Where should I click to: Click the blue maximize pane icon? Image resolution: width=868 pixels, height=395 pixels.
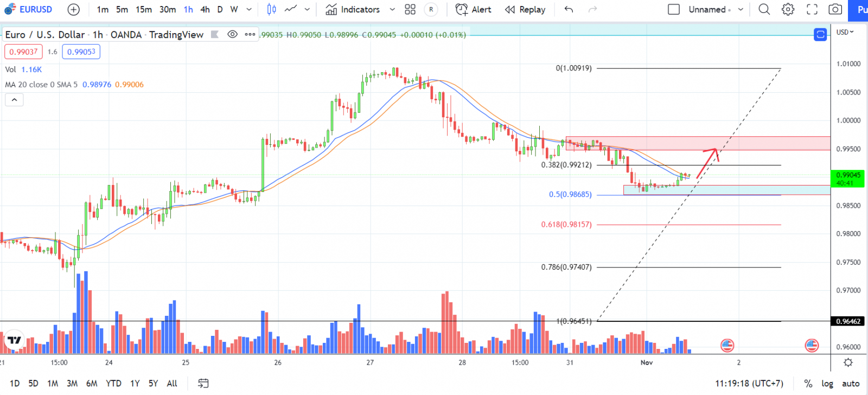[x=820, y=35]
